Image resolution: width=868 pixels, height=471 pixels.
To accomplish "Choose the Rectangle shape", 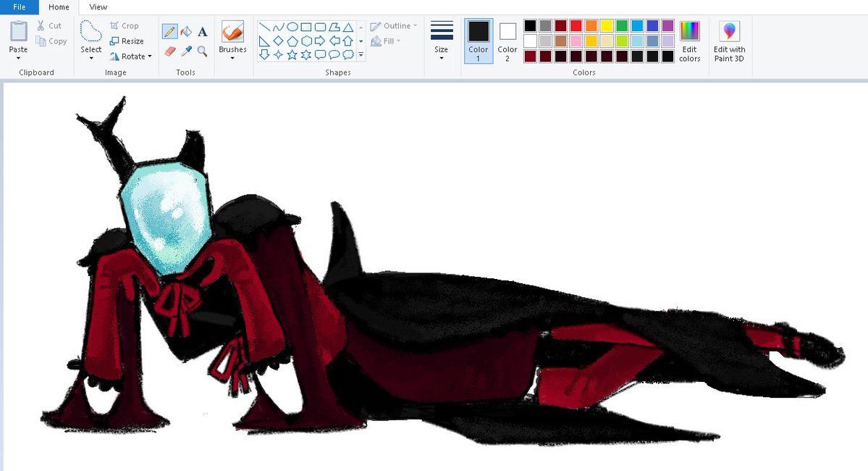I will pyautogui.click(x=306, y=27).
